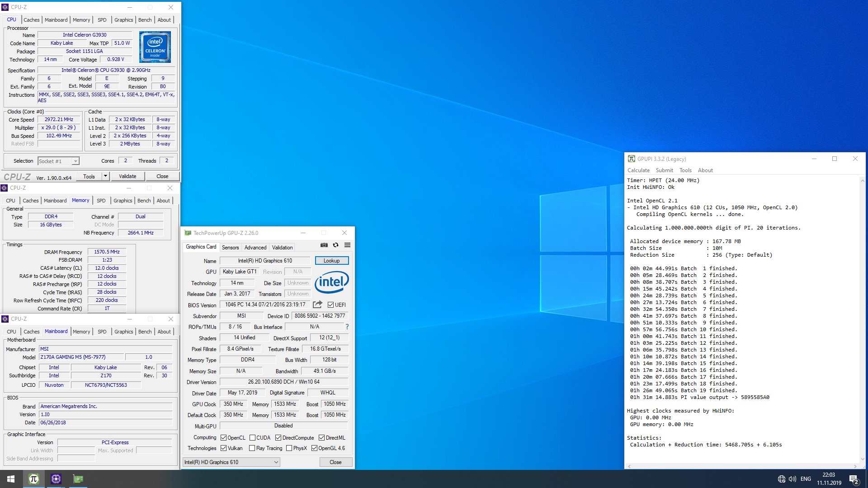Toggle the OpenGL 4.6 checkbox
The height and width of the screenshot is (488, 868).
(314, 448)
